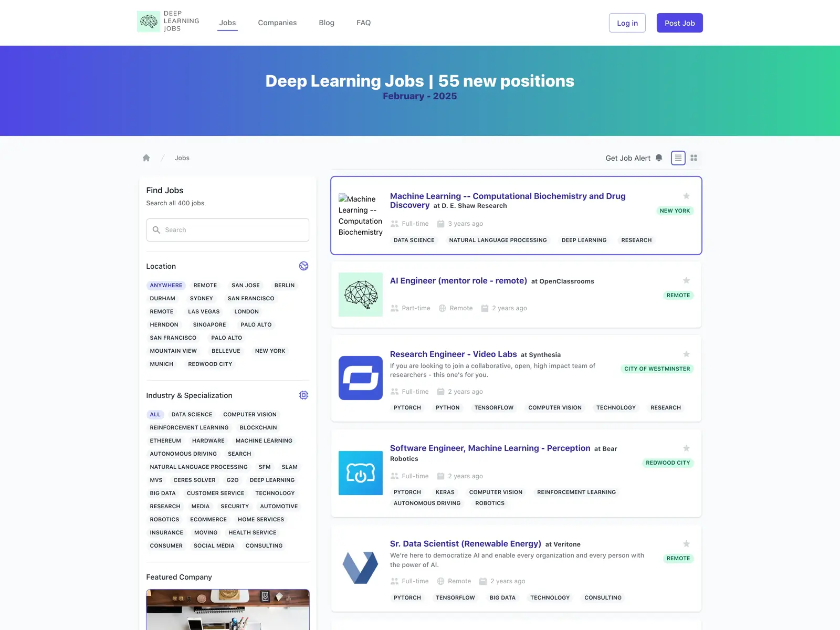Click the REDWOOD CITY badge on Bear Robotics job
Image resolution: width=840 pixels, height=630 pixels.
pos(668,463)
